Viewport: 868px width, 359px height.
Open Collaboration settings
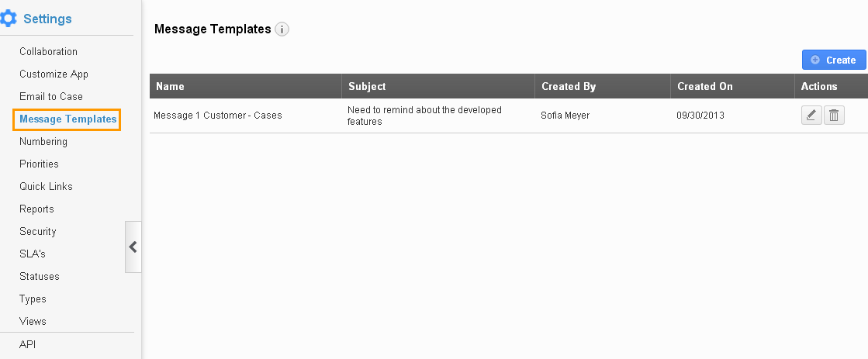[x=48, y=51]
